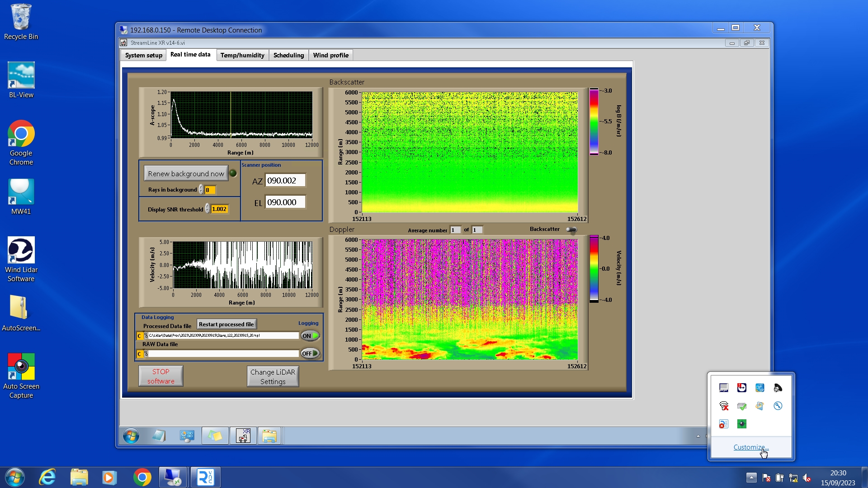Switch to the Wind profile tab
This screenshot has width=868, height=488.
(330, 55)
